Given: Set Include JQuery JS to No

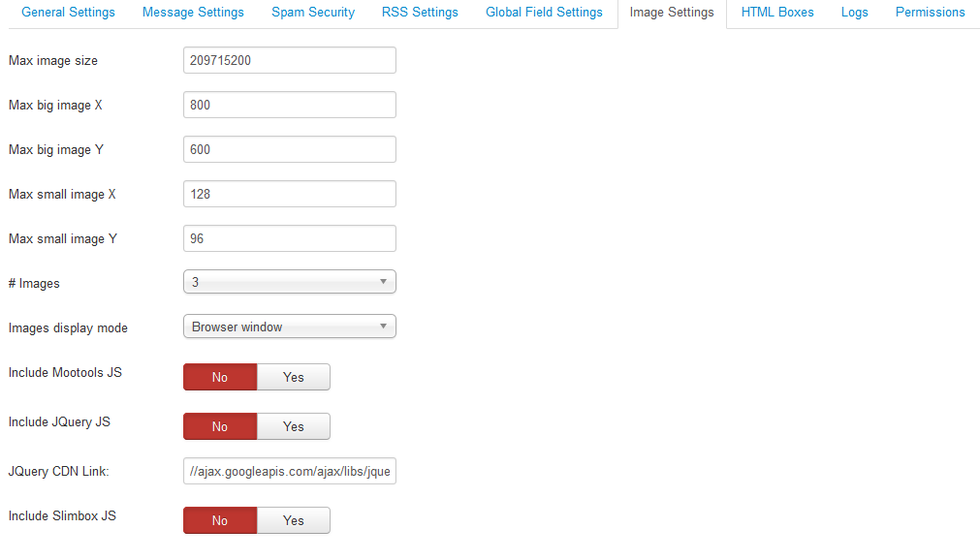Looking at the screenshot, I should [220, 426].
